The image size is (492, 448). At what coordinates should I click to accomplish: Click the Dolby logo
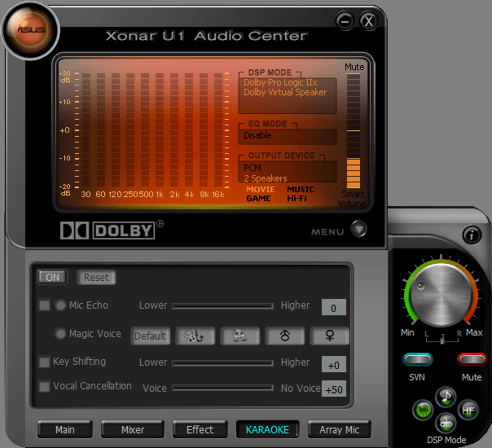point(112,230)
